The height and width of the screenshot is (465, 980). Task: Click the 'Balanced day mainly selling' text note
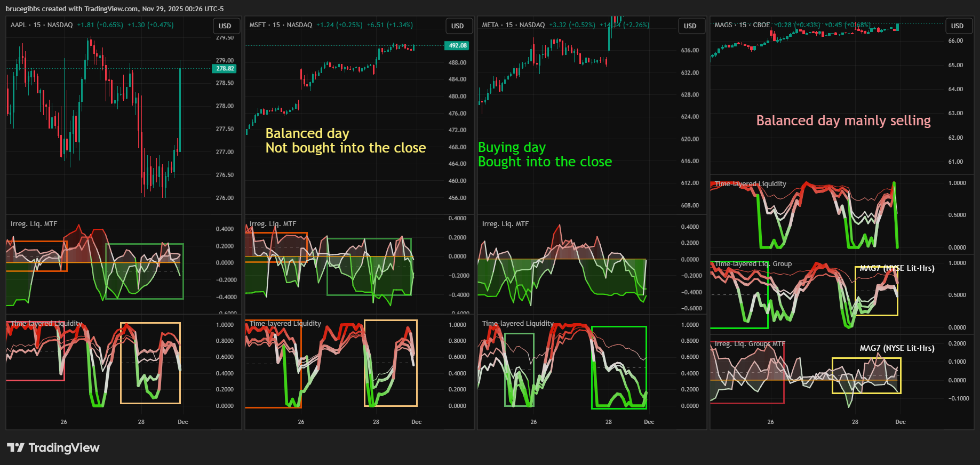point(843,121)
